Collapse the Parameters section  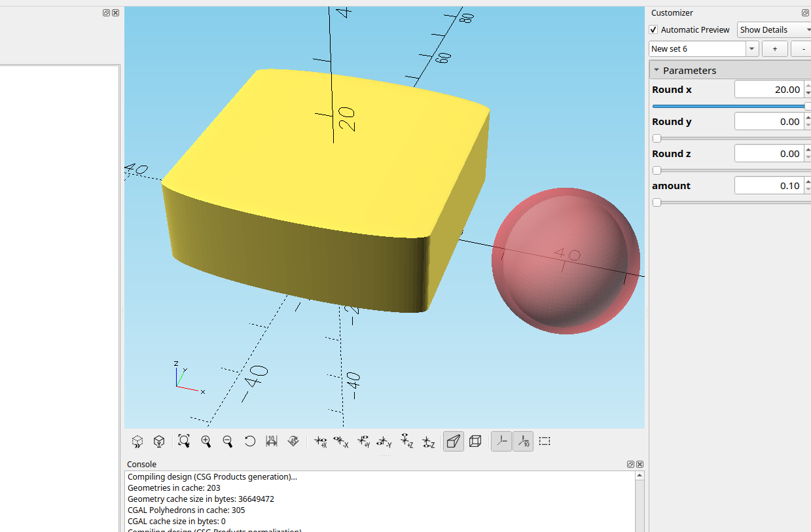(x=657, y=71)
